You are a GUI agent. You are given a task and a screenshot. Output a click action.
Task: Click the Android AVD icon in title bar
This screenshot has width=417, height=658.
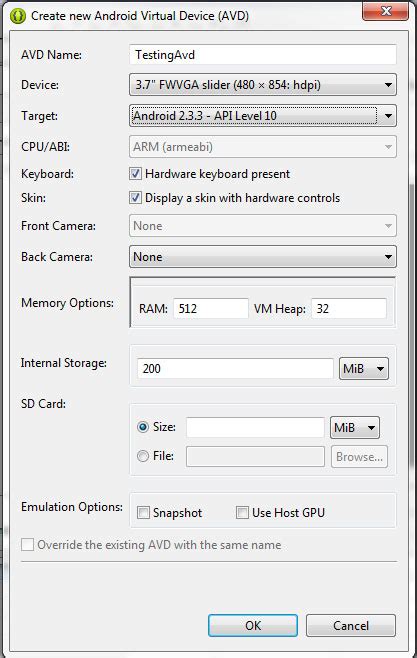point(18,16)
